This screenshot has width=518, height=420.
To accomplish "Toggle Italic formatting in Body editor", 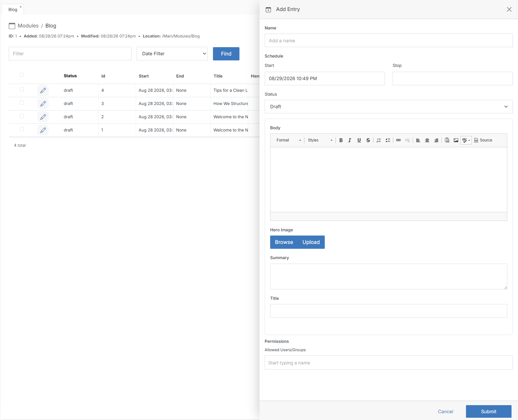I will (x=350, y=140).
